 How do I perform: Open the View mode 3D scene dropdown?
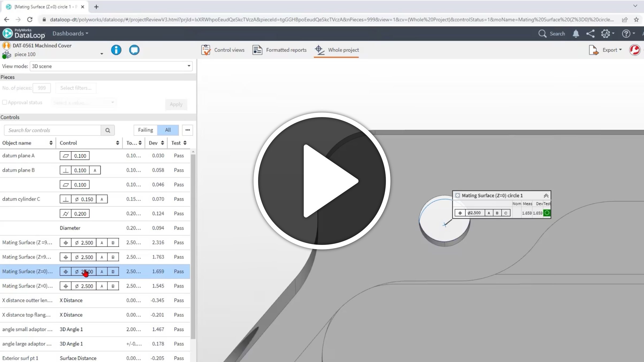[111, 66]
